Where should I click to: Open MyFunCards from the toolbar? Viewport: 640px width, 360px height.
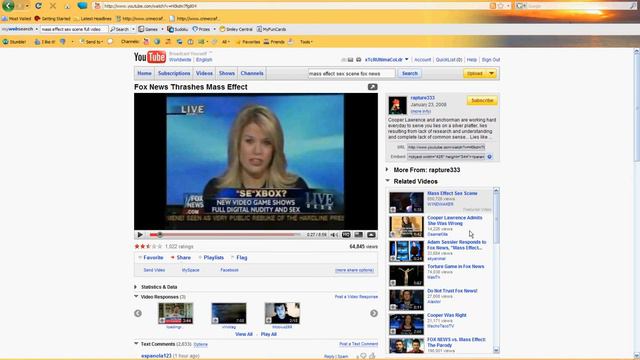[x=271, y=29]
